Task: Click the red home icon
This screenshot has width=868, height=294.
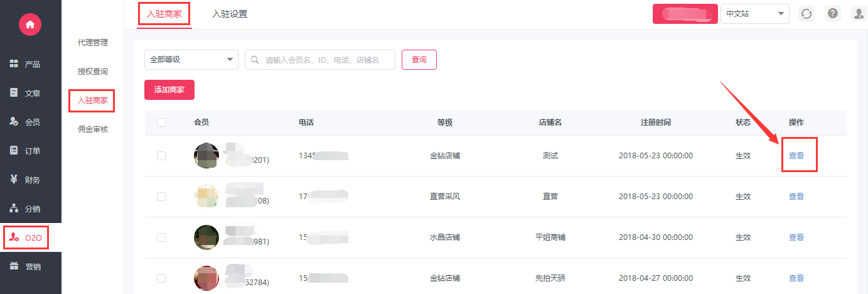Action: [30, 24]
